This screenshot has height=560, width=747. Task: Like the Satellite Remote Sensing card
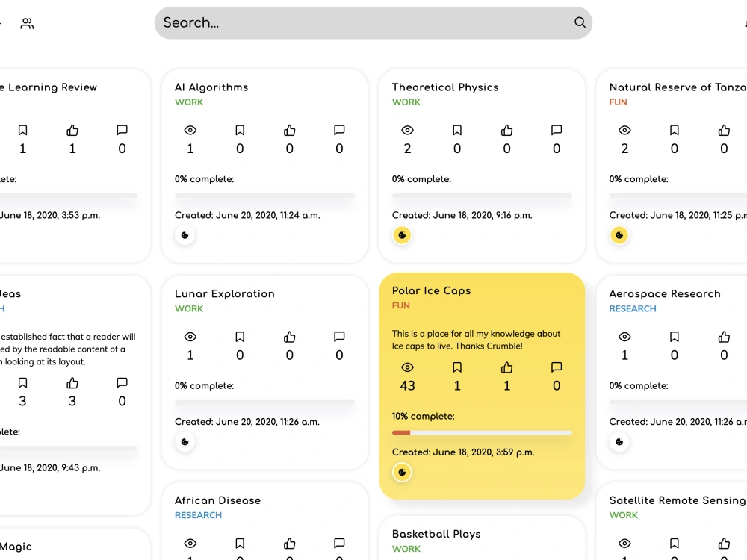coord(724,544)
